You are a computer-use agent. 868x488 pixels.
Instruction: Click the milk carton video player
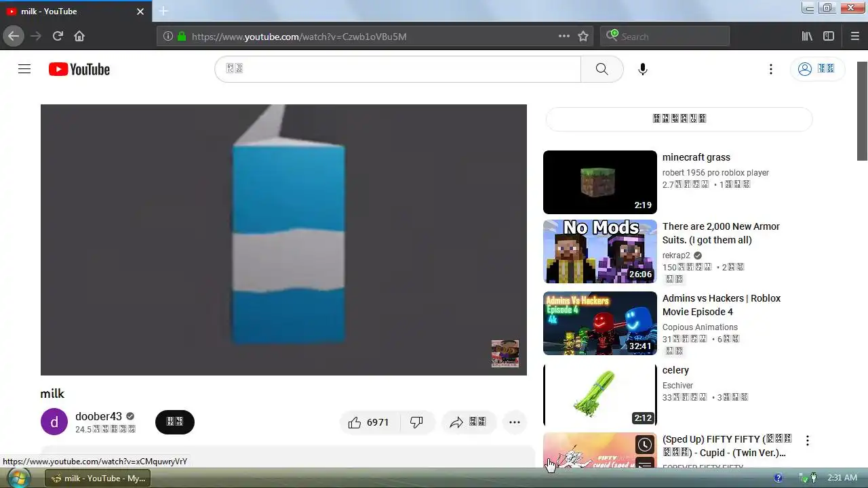pyautogui.click(x=283, y=239)
